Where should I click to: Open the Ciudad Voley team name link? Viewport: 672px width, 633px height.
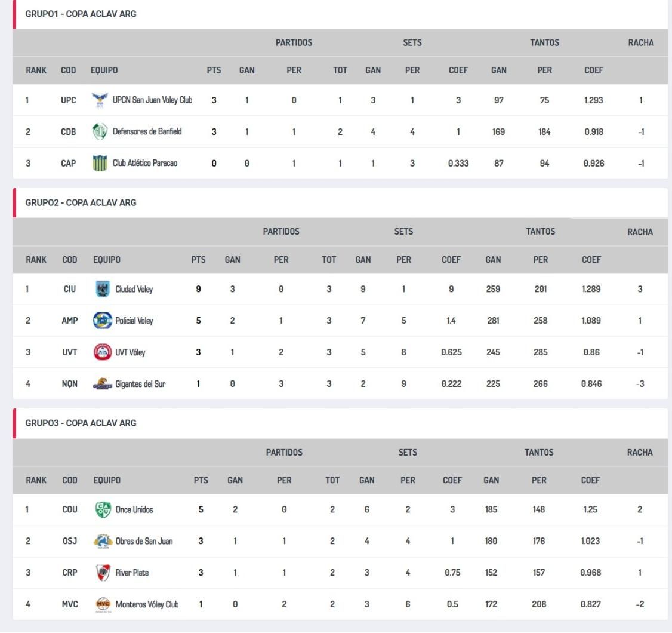[x=134, y=290]
